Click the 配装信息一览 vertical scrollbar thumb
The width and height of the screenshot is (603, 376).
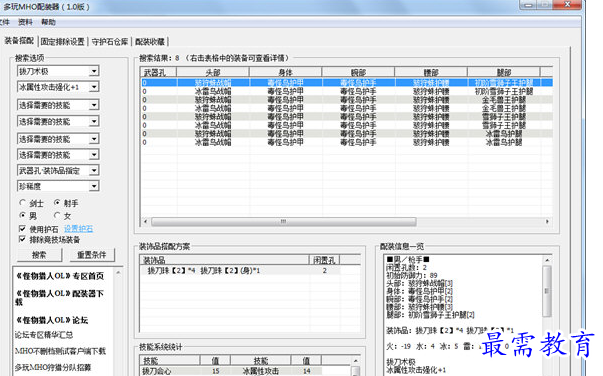click(547, 291)
